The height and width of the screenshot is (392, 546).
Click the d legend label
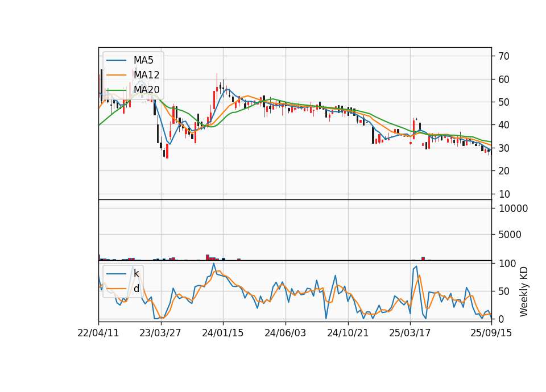point(136,289)
